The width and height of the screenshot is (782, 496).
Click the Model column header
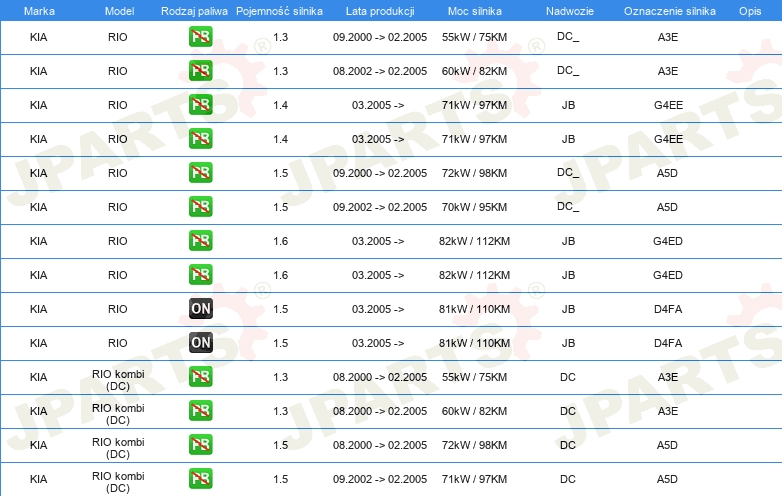[x=119, y=11]
